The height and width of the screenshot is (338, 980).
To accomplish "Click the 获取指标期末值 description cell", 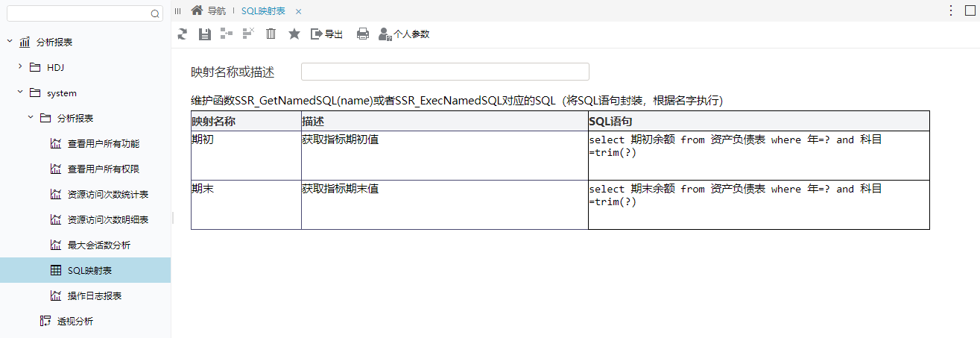I will 445,204.
